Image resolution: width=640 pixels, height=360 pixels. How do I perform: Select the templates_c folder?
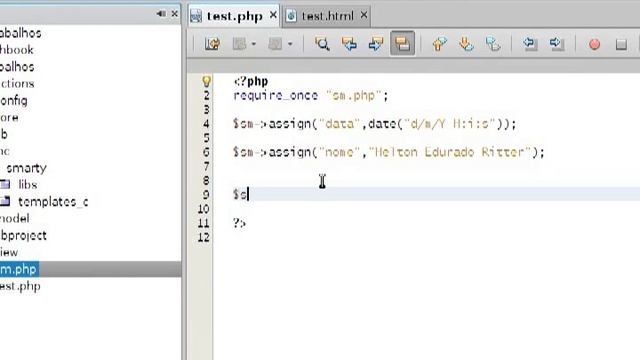[x=53, y=202]
